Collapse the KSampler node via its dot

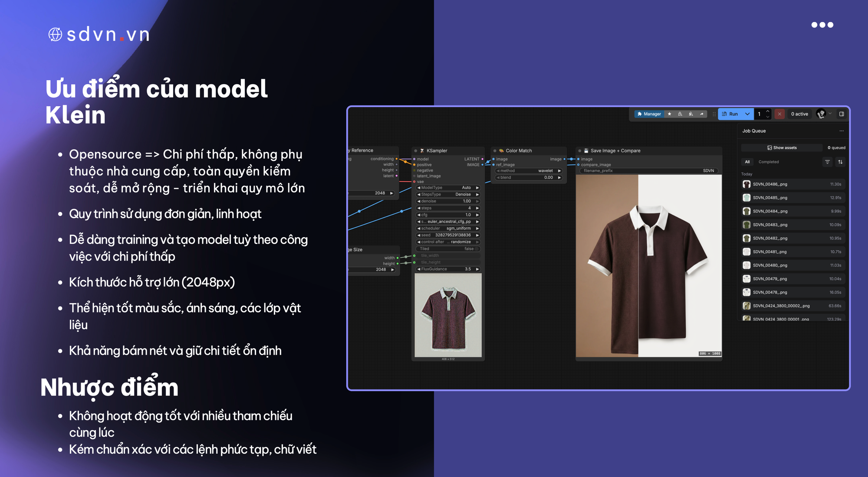[x=416, y=151]
